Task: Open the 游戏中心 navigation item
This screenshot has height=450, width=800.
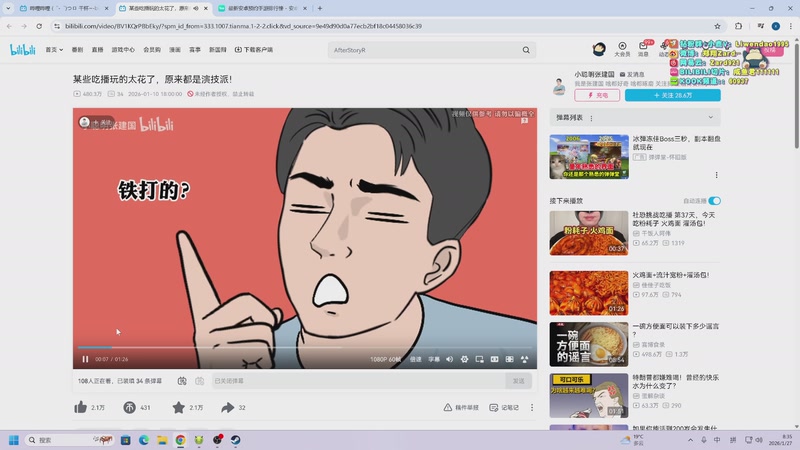Action: (123, 49)
